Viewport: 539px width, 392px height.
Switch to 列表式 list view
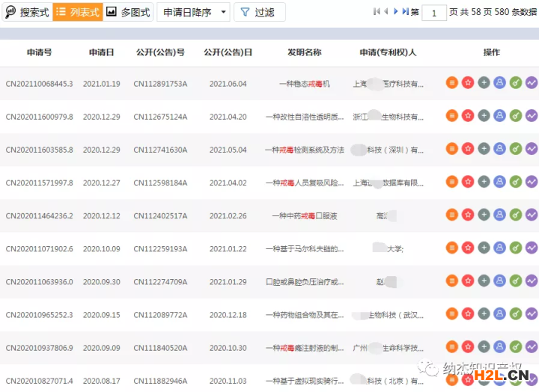pyautogui.click(x=77, y=12)
